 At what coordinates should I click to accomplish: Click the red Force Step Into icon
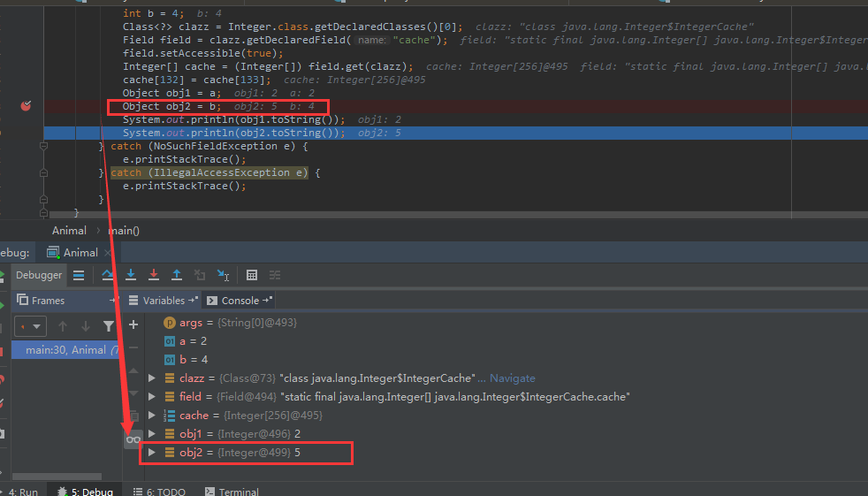tap(154, 275)
